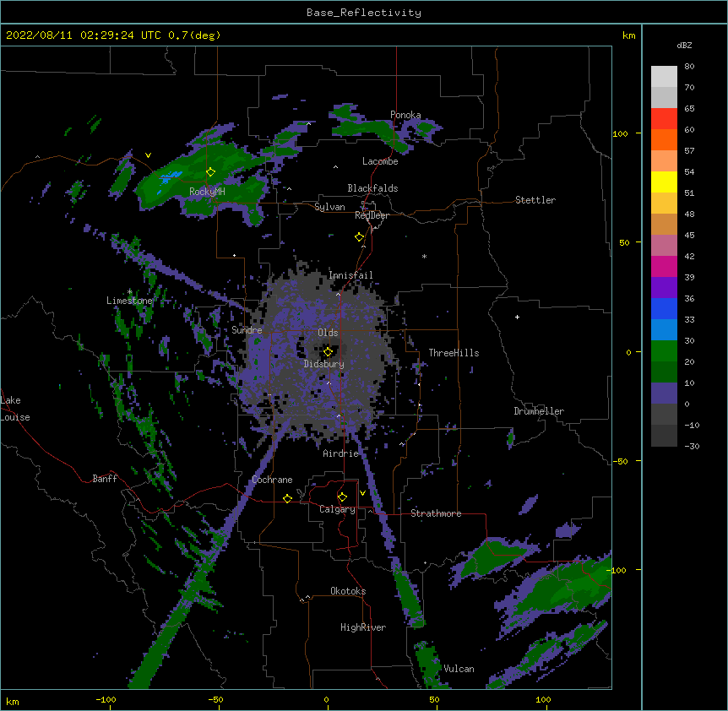Click the Ponoka city label

[x=405, y=115]
